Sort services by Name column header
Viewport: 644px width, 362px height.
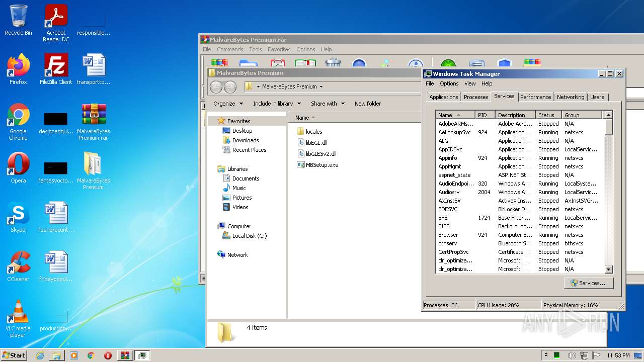tap(455, 115)
